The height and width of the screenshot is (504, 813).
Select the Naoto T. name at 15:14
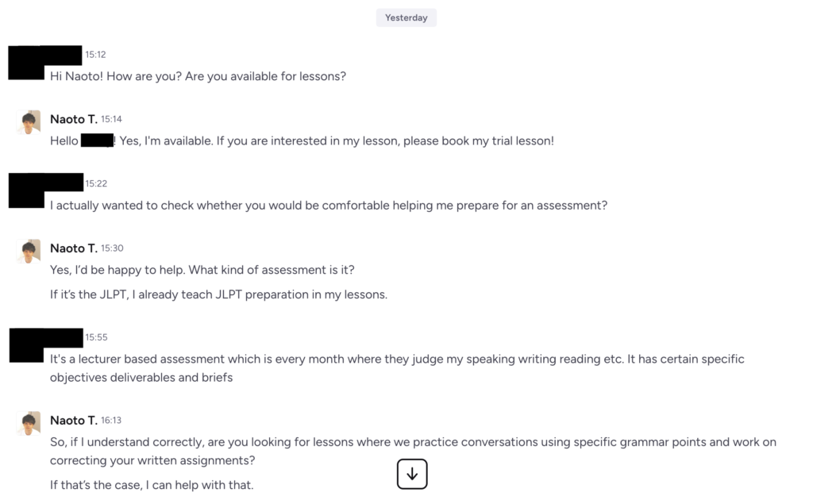click(74, 119)
